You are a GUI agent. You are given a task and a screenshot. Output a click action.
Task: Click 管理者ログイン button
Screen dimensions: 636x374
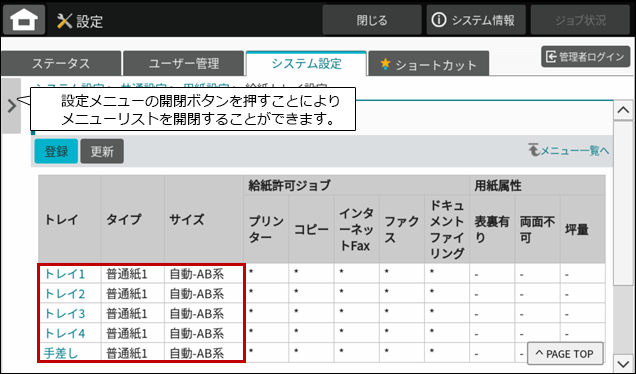coord(585,57)
